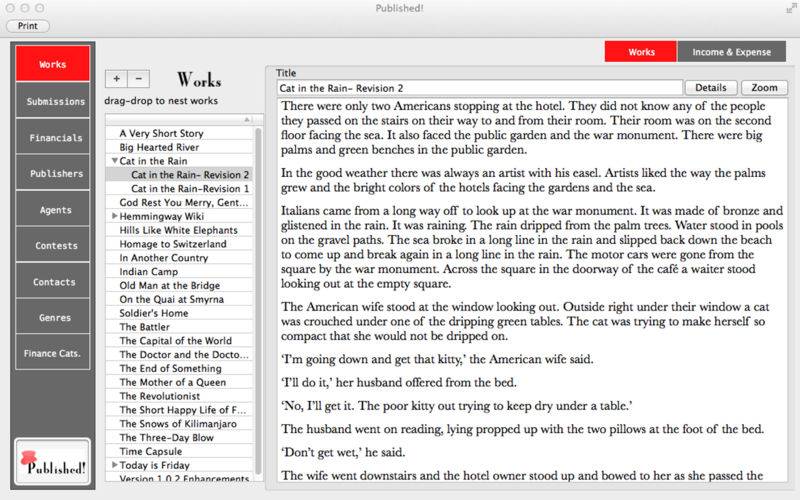The height and width of the screenshot is (500, 800).
Task: Select 'The Mother of a Queen' work
Action: click(179, 382)
